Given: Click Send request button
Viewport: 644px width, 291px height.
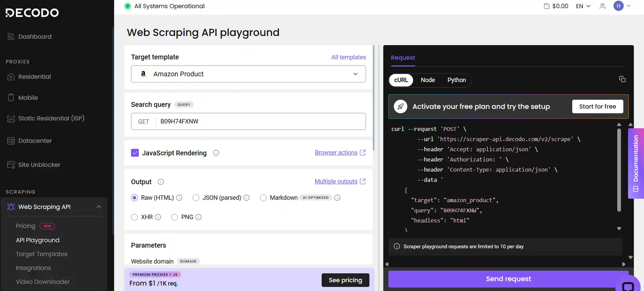Looking at the screenshot, I should pyautogui.click(x=508, y=279).
